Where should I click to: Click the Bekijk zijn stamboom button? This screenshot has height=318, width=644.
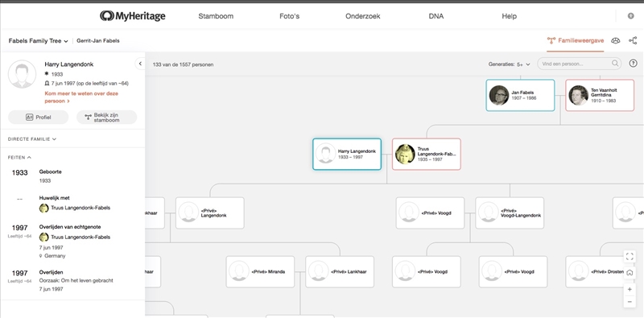(107, 117)
